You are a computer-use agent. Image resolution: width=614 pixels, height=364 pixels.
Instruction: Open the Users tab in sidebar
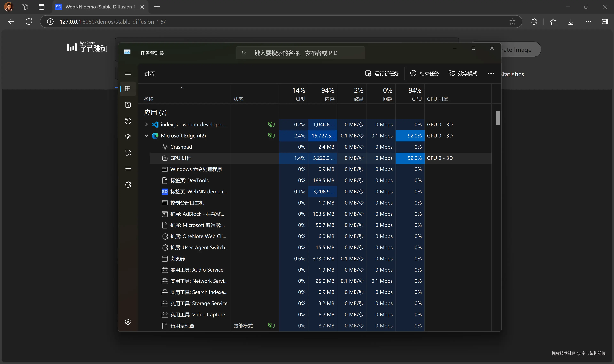click(128, 153)
